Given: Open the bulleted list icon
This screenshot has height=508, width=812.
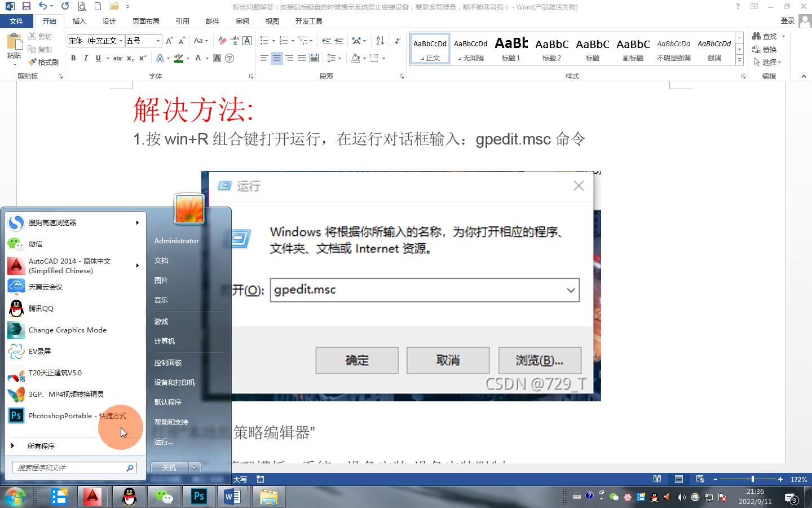Looking at the screenshot, I should [263, 40].
